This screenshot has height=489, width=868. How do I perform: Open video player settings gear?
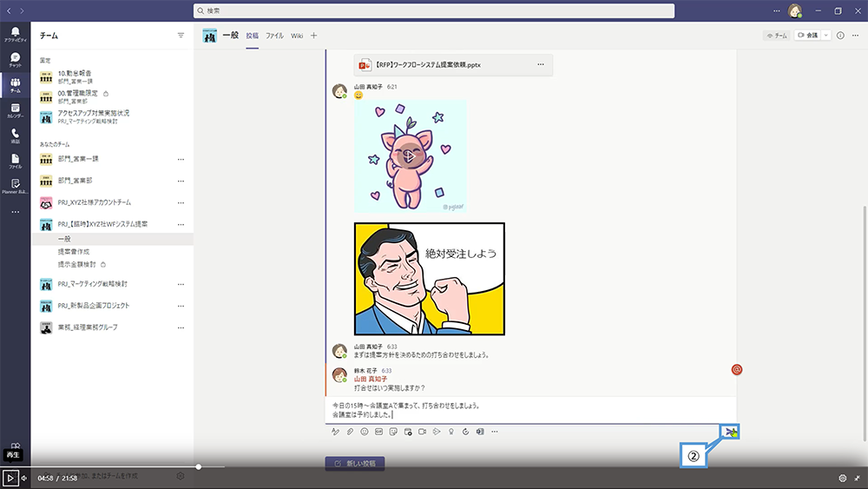pyautogui.click(x=843, y=478)
